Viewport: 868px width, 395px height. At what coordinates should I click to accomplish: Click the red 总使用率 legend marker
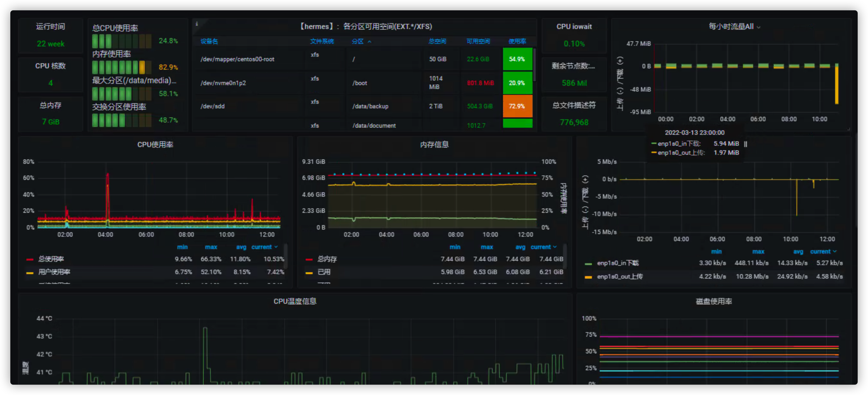[x=30, y=259]
